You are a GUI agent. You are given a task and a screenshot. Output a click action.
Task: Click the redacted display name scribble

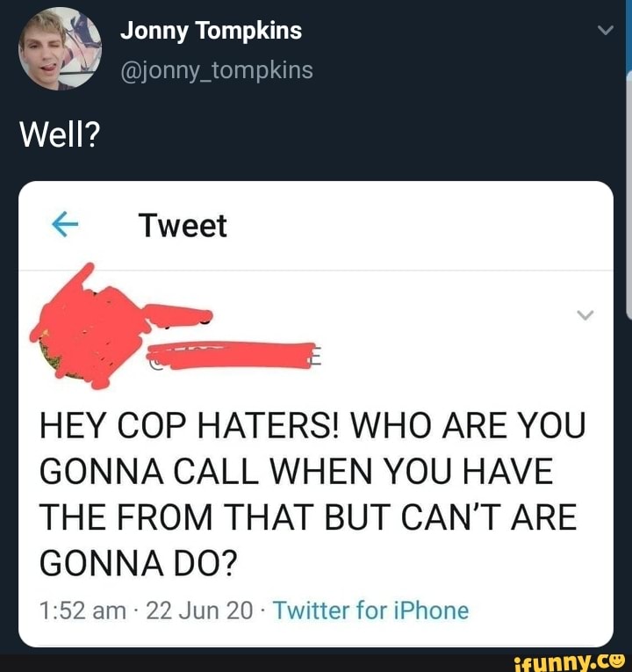click(x=177, y=312)
